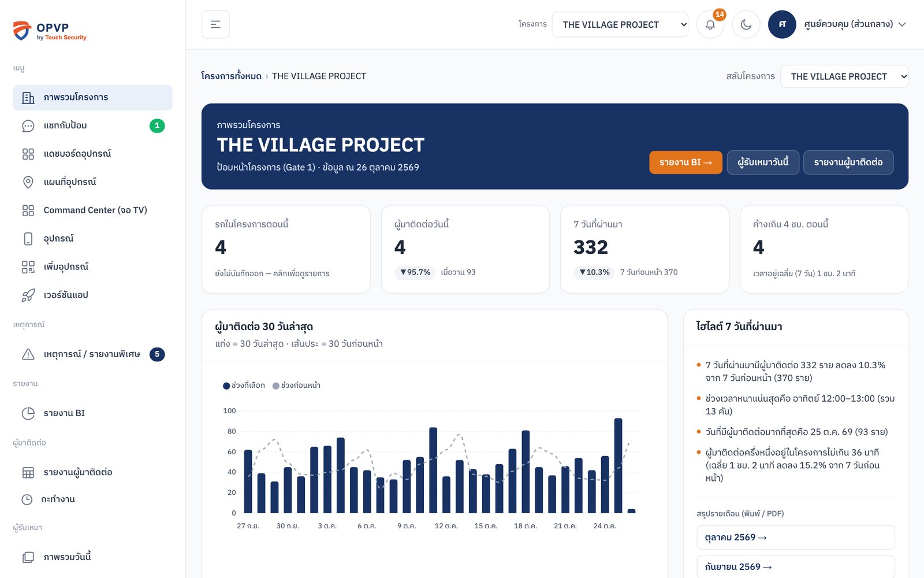Toggle the sidebar with the hamburger menu icon
924x578 pixels.
215,24
